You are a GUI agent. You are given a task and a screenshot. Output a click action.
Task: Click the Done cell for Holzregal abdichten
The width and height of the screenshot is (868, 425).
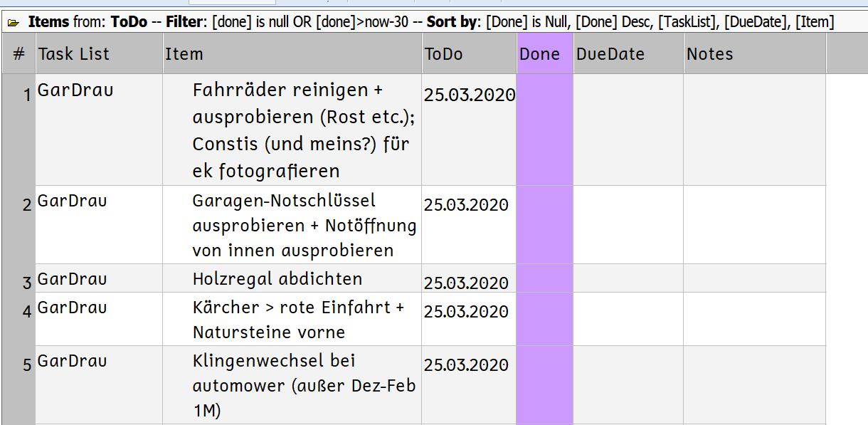[544, 278]
